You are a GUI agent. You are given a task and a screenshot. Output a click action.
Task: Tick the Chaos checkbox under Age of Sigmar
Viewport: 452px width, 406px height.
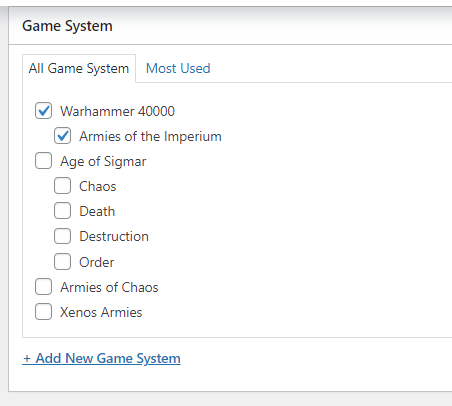pyautogui.click(x=62, y=186)
